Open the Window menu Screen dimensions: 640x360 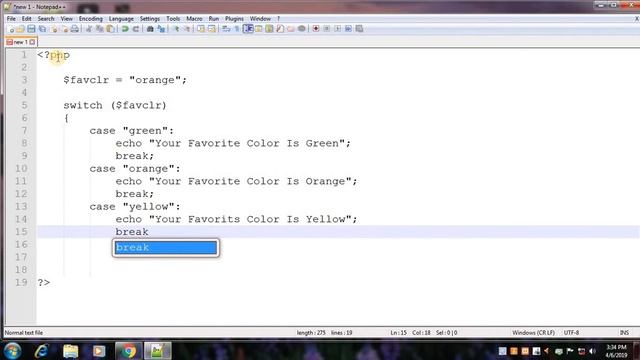pyautogui.click(x=260, y=19)
